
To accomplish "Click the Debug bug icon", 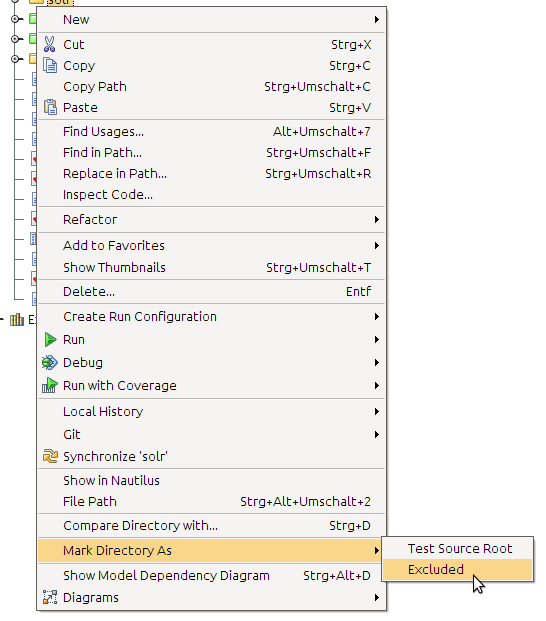I will (x=49, y=362).
